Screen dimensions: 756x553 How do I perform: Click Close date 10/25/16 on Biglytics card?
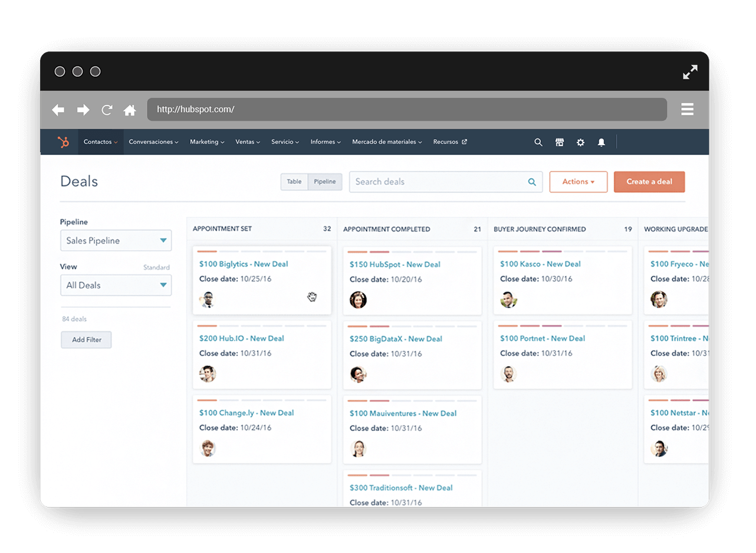click(x=235, y=279)
